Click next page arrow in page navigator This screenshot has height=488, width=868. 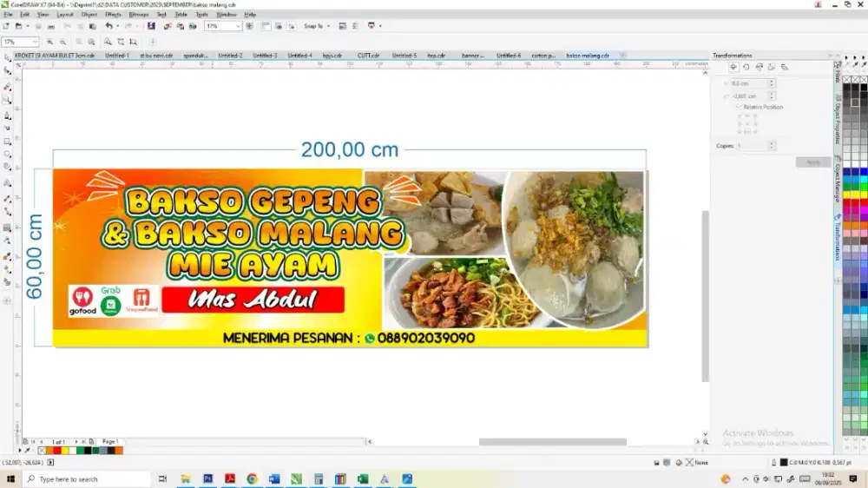pos(76,441)
